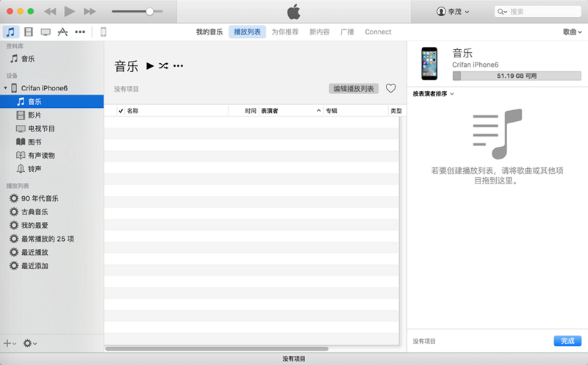Open the 最近播放 smart playlist
The width and height of the screenshot is (588, 365).
51,252
